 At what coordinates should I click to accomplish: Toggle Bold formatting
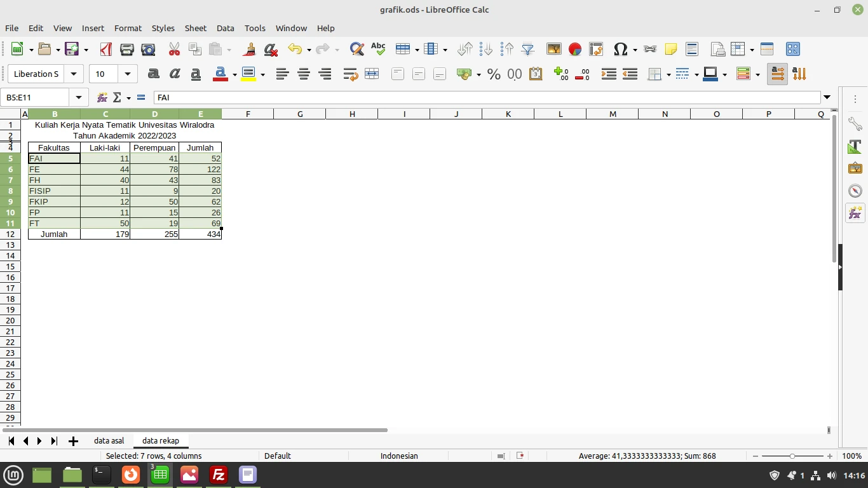tap(153, 74)
